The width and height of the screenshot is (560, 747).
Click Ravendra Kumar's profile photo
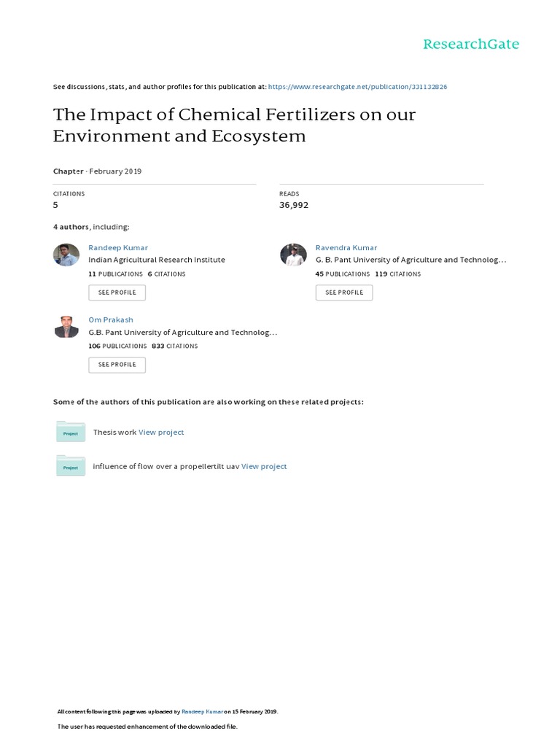[x=293, y=255]
